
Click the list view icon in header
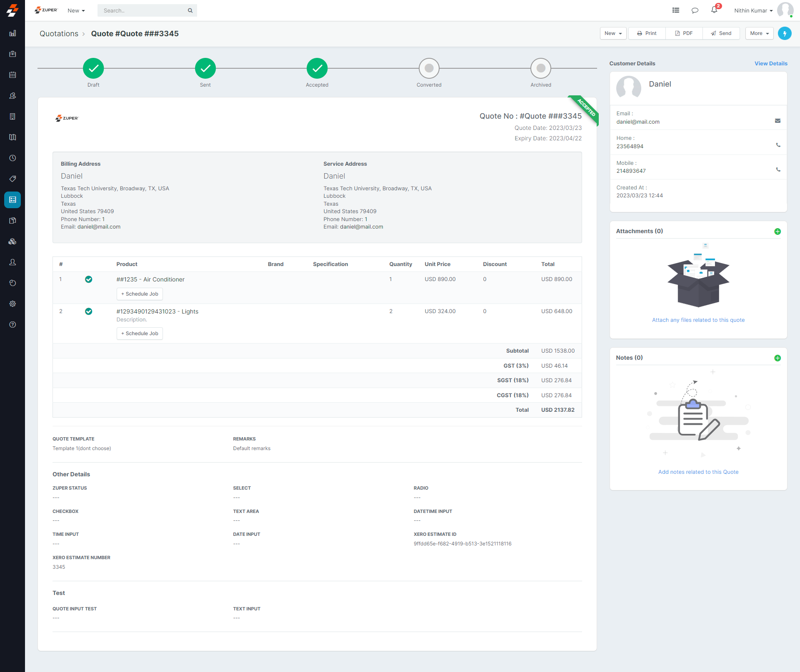point(676,10)
